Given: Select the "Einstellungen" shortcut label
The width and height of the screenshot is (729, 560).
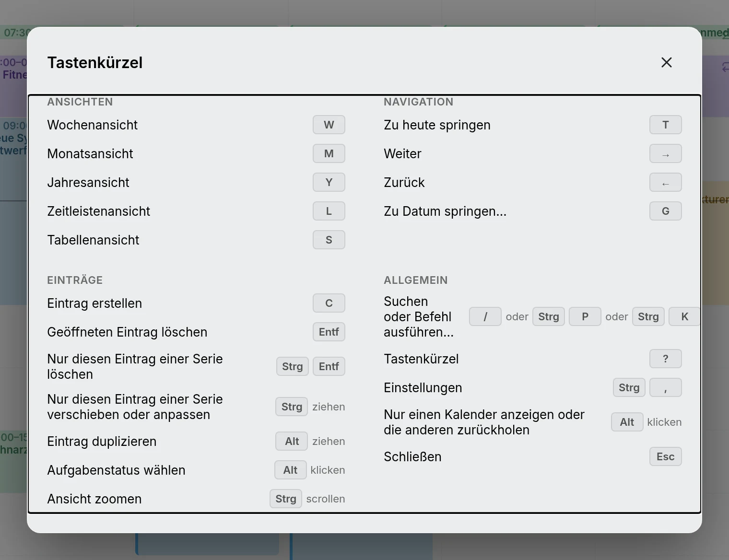Looking at the screenshot, I should click(x=423, y=388).
